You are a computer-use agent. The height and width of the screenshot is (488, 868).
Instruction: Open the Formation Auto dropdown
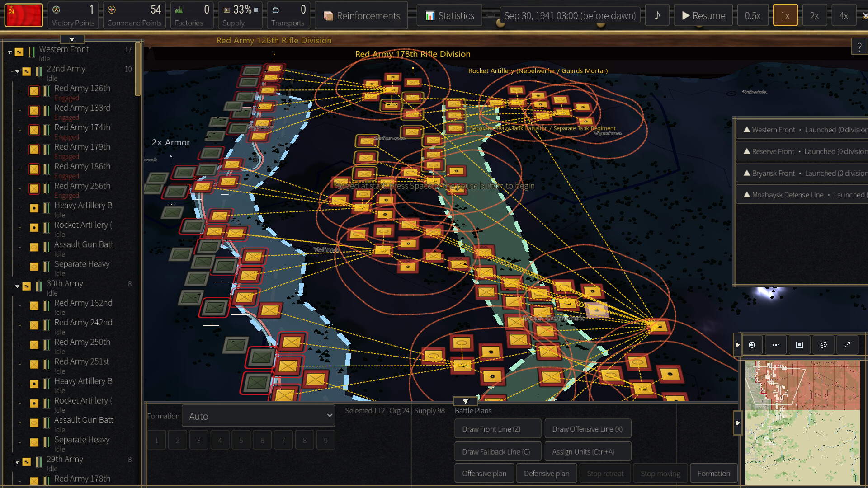(258, 416)
